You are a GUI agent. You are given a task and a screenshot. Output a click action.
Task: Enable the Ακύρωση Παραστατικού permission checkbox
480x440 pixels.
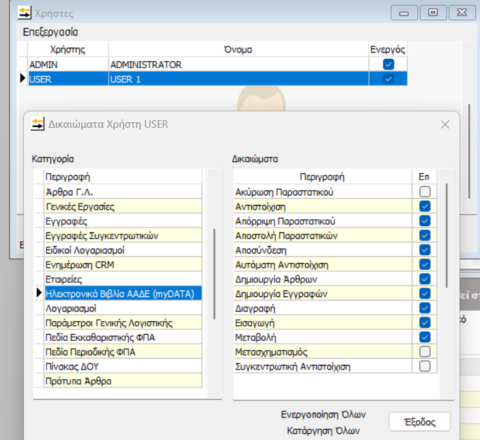[425, 192]
